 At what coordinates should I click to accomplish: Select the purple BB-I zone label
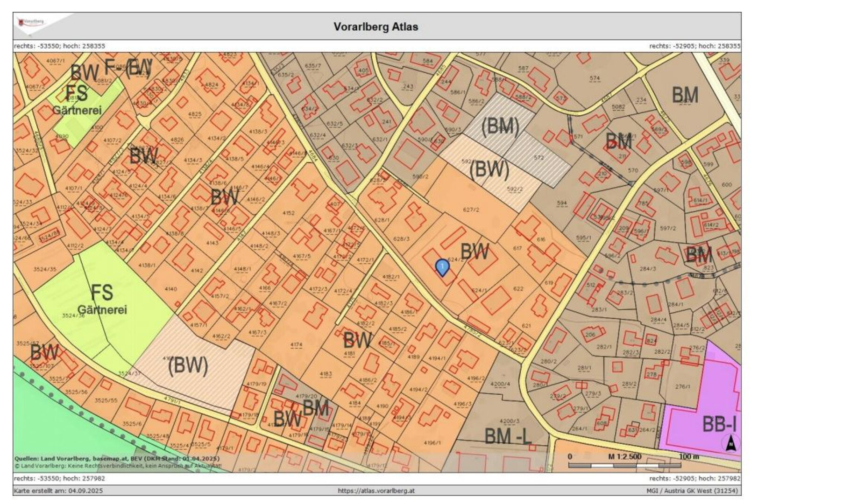719,424
